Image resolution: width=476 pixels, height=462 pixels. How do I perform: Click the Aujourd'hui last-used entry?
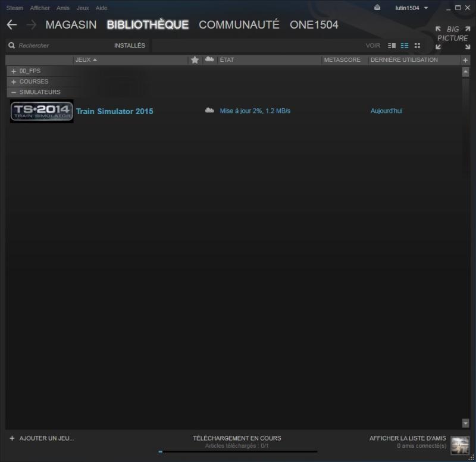[x=386, y=111]
